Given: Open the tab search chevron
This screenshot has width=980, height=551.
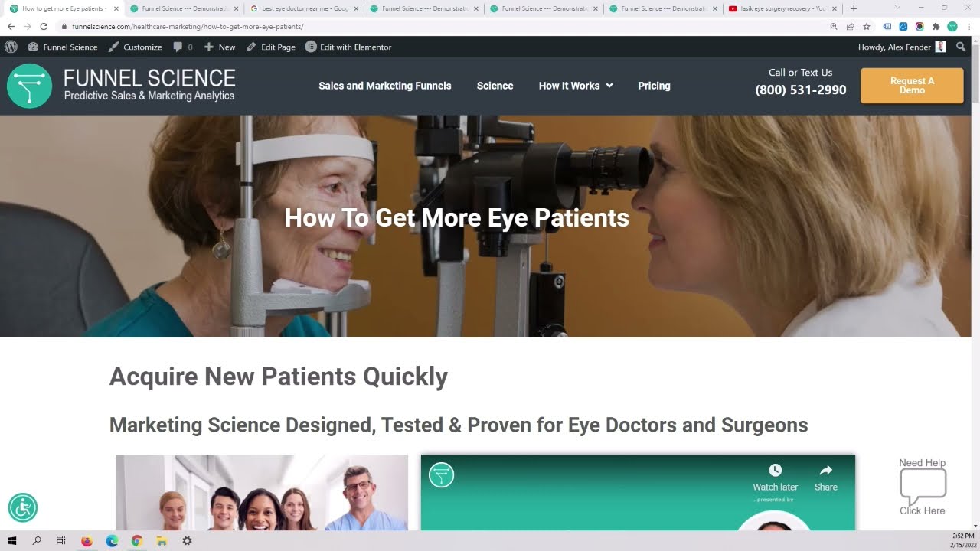Looking at the screenshot, I should tap(898, 8).
